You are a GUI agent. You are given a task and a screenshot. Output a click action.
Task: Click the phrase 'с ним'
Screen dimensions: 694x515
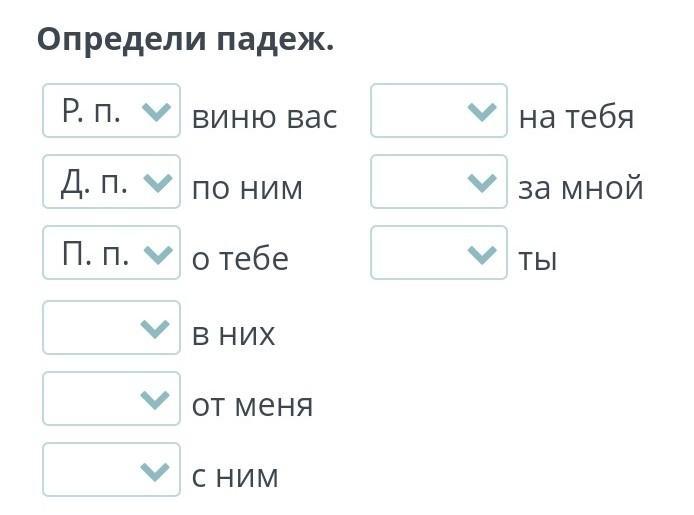235,476
